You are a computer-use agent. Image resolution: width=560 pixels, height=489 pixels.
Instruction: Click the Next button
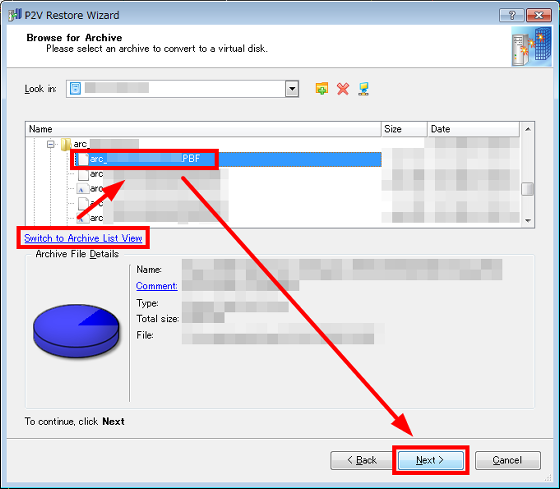tap(431, 460)
